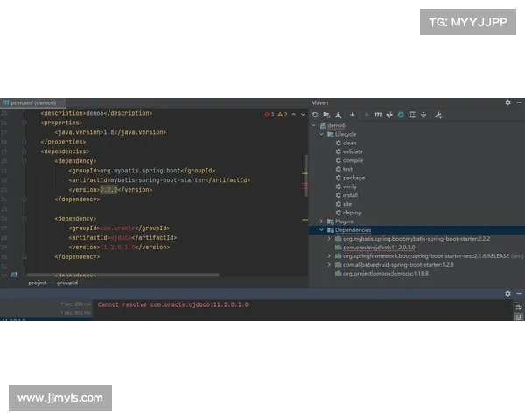The width and height of the screenshot is (525, 420).
Task: Fold the dependencies block in gutter
Action: click(x=24, y=151)
